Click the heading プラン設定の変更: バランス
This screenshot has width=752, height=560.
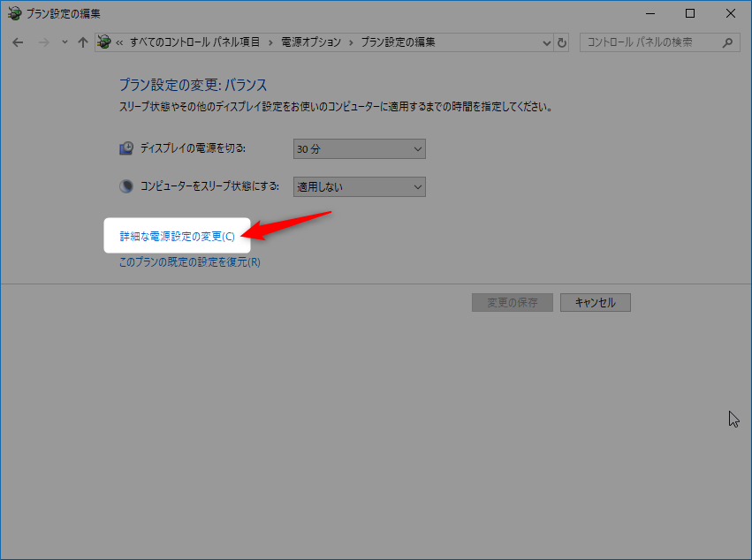coord(193,85)
